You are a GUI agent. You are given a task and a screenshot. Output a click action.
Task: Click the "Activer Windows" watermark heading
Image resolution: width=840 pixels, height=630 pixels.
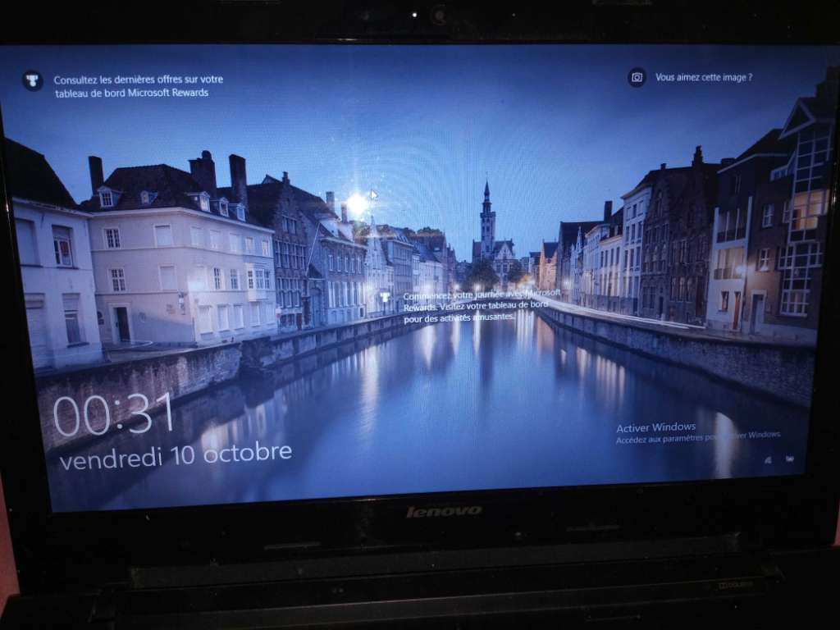click(x=655, y=427)
